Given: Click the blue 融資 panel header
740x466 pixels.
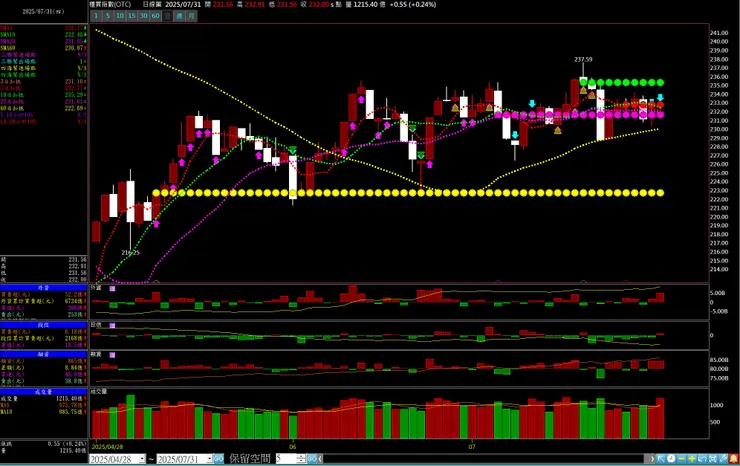Looking at the screenshot, I should tap(43, 354).
